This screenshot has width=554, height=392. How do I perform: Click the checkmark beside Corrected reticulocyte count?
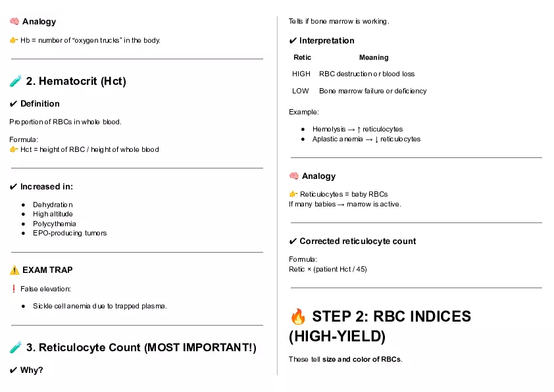(293, 241)
